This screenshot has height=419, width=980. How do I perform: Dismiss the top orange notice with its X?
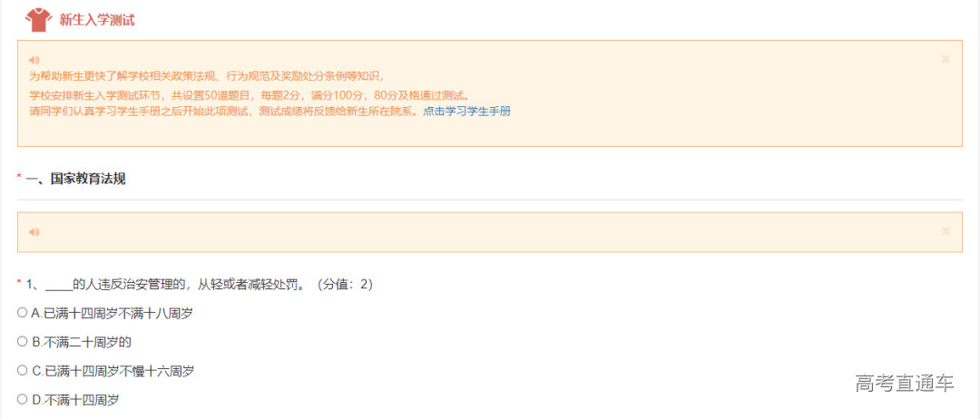[946, 59]
